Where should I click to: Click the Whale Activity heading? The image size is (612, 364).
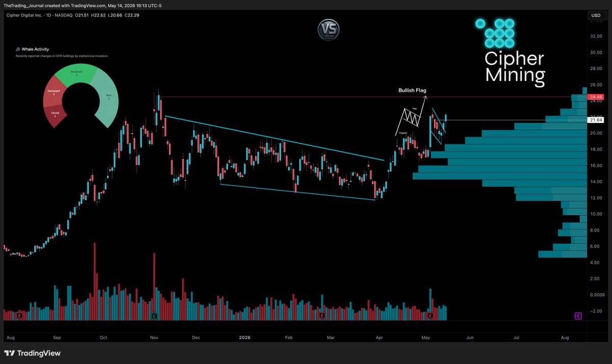coord(36,49)
